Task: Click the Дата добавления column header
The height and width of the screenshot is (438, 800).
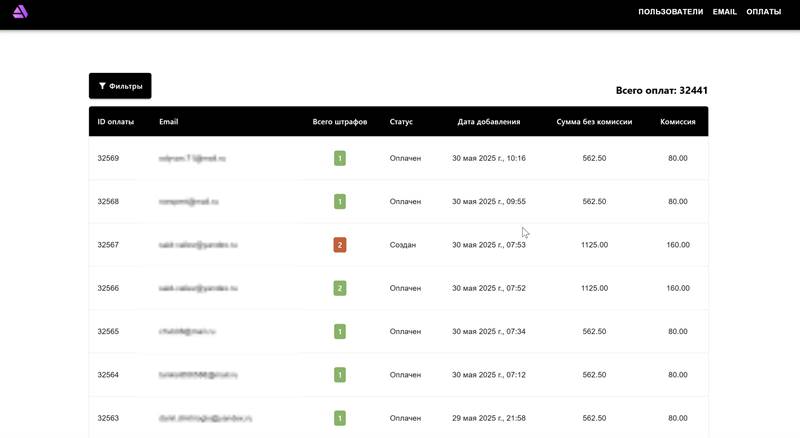Action: (488, 122)
